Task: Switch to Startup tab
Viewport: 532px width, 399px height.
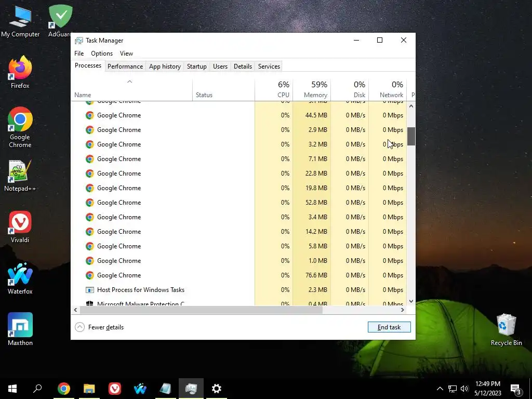Action: click(x=197, y=66)
